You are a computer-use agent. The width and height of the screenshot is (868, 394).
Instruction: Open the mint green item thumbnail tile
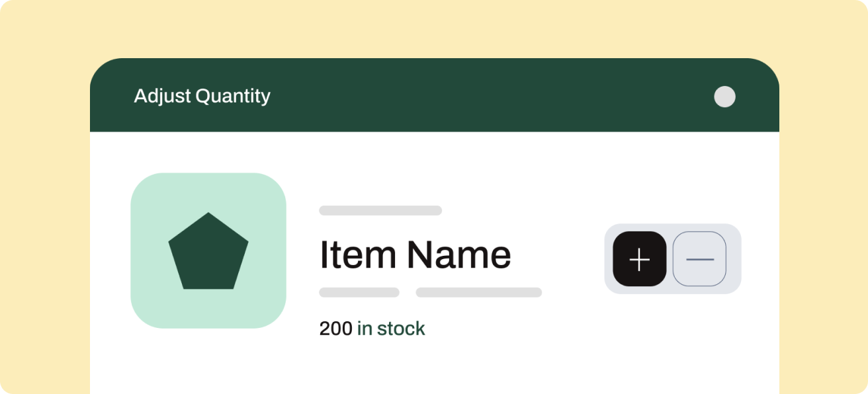(208, 251)
